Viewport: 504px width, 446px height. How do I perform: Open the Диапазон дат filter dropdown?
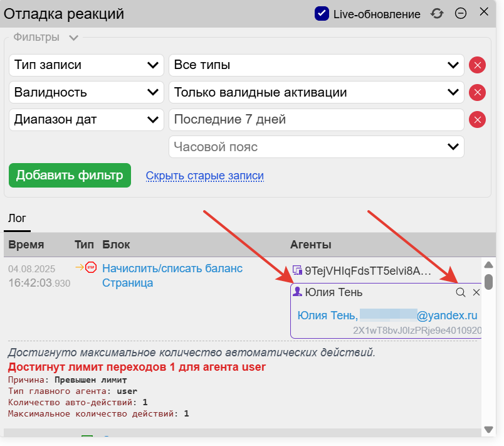(87, 120)
